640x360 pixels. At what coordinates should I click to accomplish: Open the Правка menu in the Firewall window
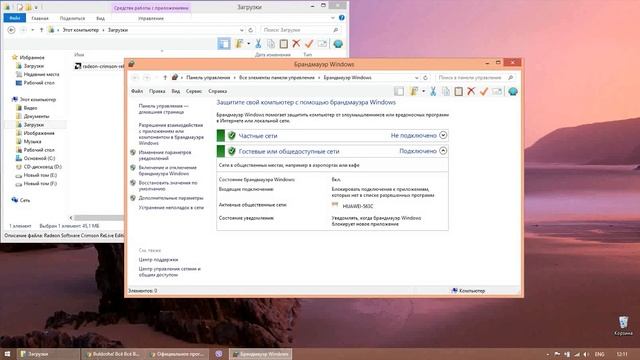(157, 91)
